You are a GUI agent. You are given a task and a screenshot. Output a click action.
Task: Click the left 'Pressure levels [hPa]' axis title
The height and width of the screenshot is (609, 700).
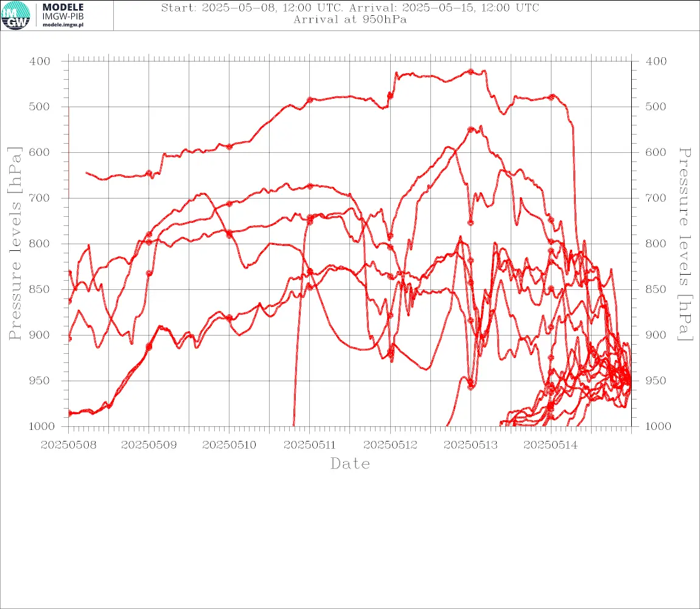pos(15,244)
